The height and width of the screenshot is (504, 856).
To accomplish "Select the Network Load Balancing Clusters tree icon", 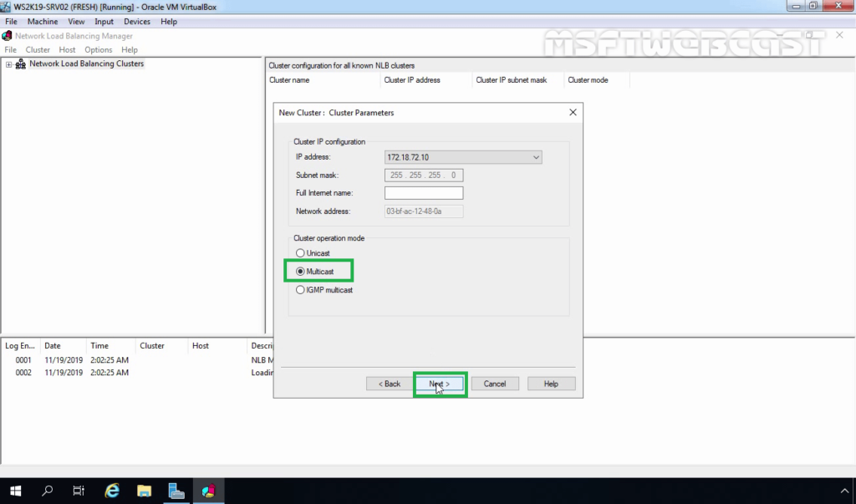I will tap(21, 64).
